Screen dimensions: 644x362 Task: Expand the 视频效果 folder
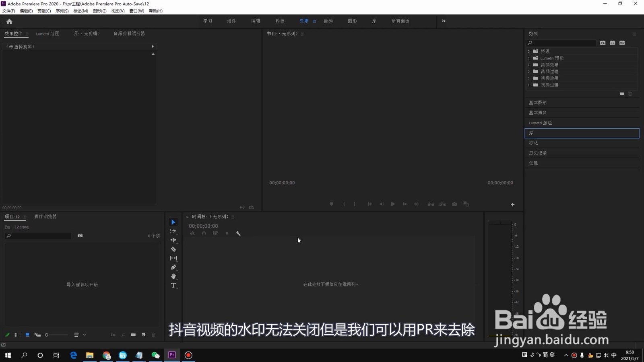pos(529,78)
